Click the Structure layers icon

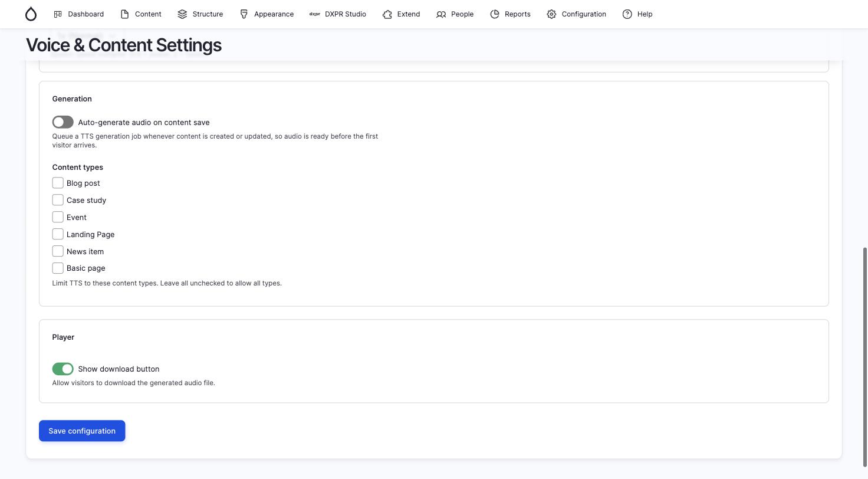[x=182, y=14]
